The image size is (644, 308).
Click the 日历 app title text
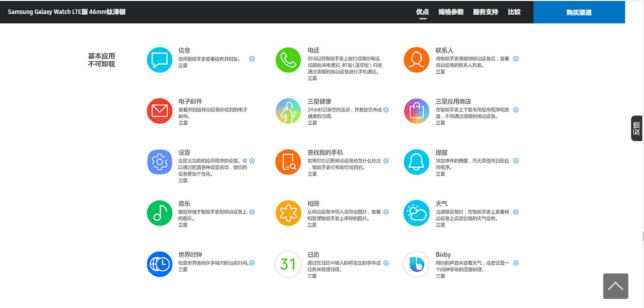point(313,255)
